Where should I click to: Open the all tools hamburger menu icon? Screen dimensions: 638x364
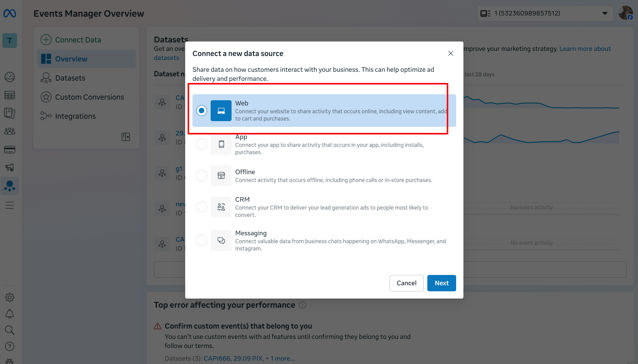pos(10,205)
